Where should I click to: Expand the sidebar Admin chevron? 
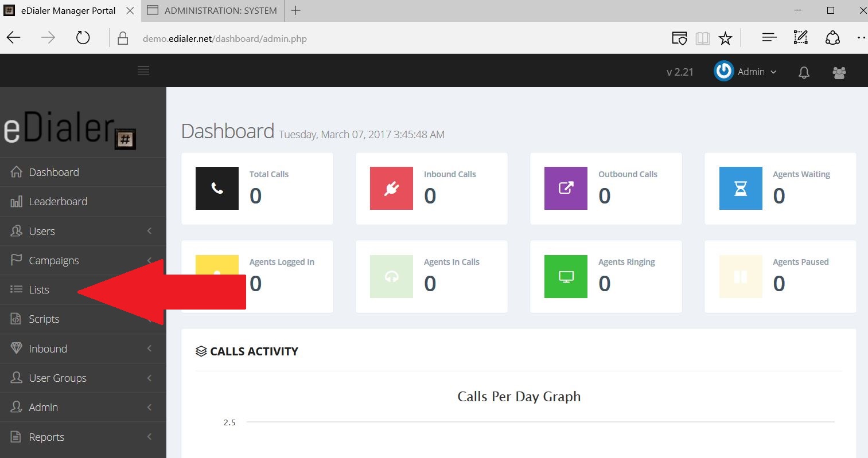point(149,407)
